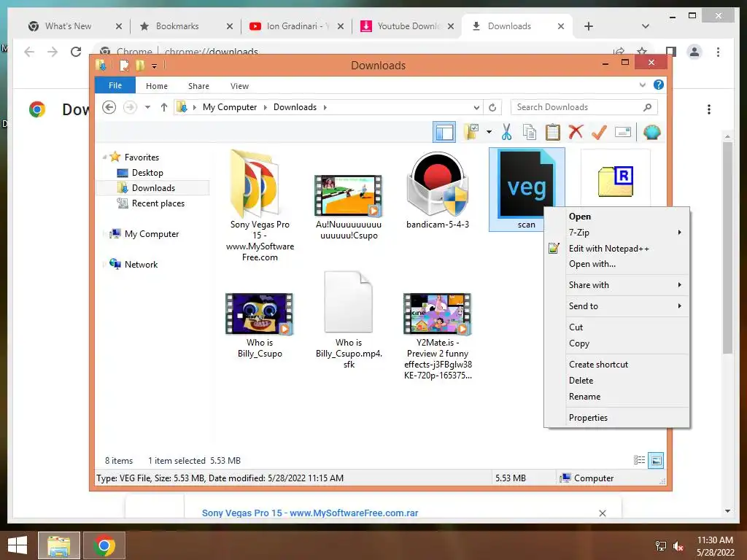Select Desktop in Favorites
Viewport: 747px width, 560px height.
147,172
